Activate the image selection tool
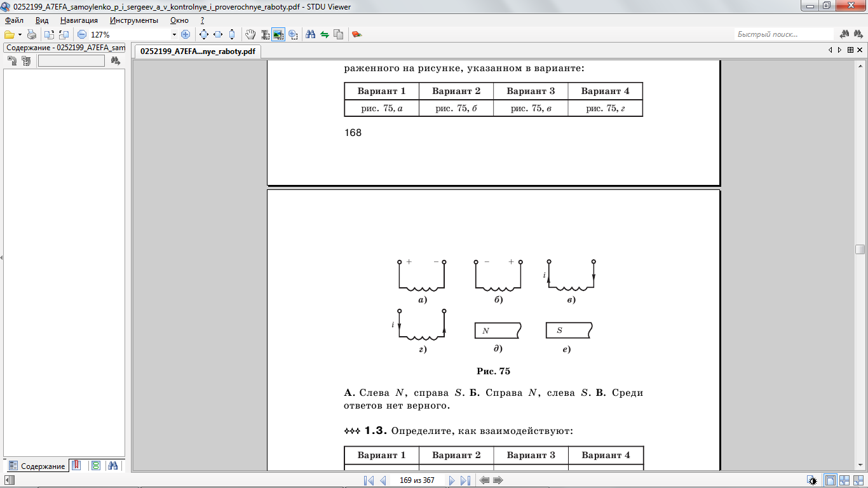 click(x=278, y=34)
